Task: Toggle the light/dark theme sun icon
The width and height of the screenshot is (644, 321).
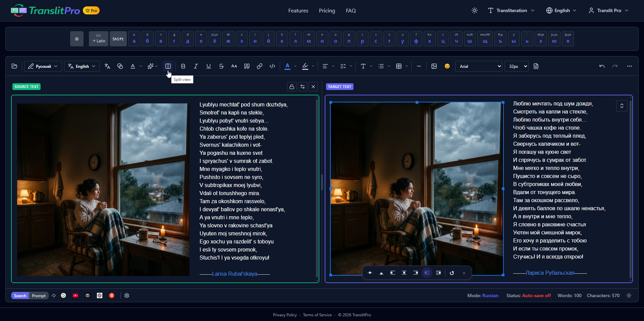Action: pyautogui.click(x=475, y=10)
